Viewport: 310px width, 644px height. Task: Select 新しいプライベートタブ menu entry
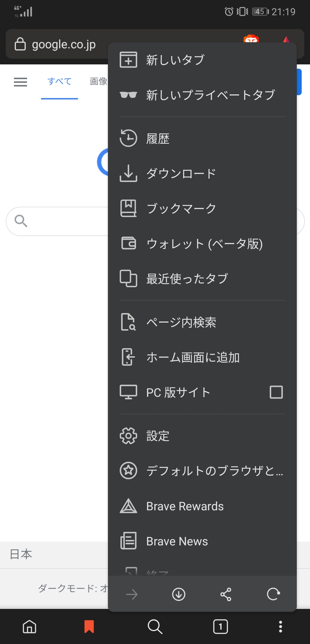(x=210, y=95)
